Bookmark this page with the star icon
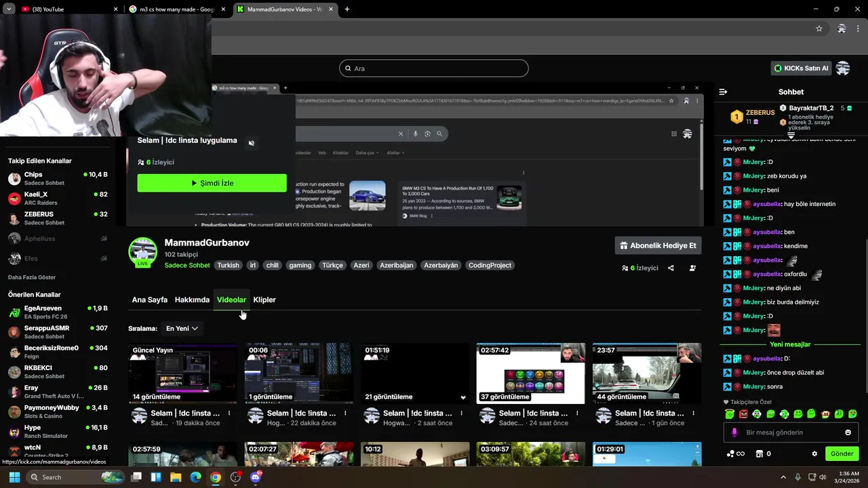 coord(819,28)
